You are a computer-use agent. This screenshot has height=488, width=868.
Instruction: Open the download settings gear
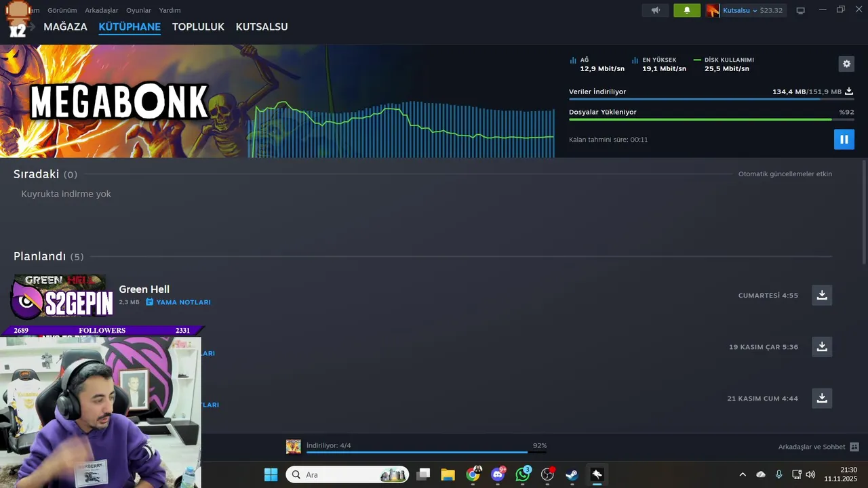846,64
